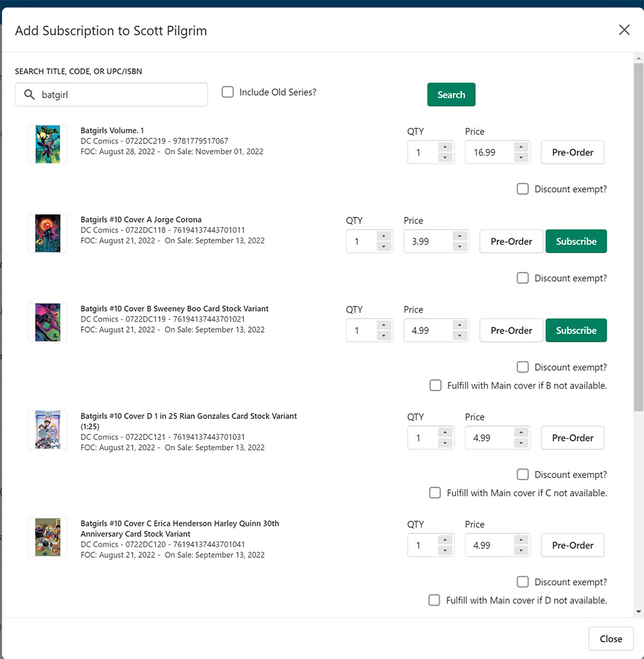The image size is (644, 659).
Task: Enable Fulfill with Main cover if D unavailable
Action: 434,600
